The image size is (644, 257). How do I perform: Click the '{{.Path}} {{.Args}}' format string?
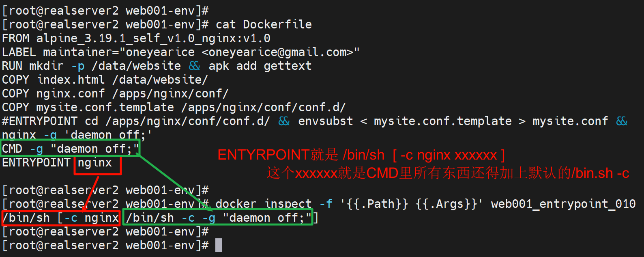point(411,204)
